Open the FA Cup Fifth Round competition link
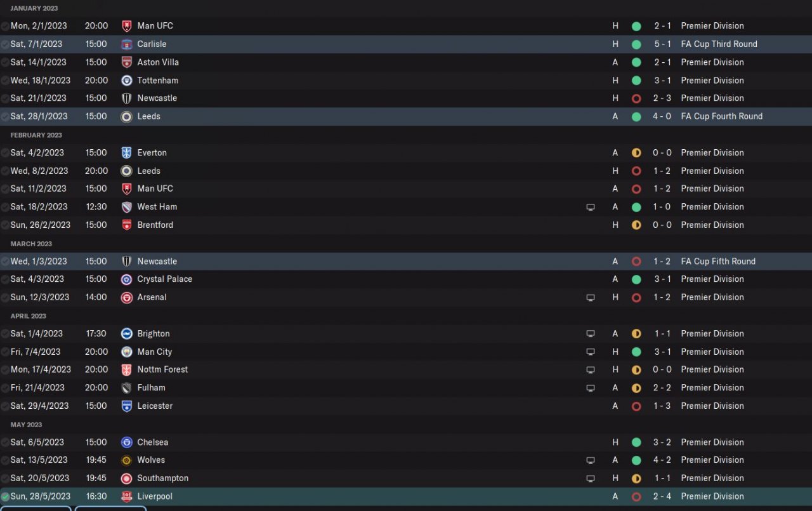The image size is (812, 511). [x=718, y=262]
